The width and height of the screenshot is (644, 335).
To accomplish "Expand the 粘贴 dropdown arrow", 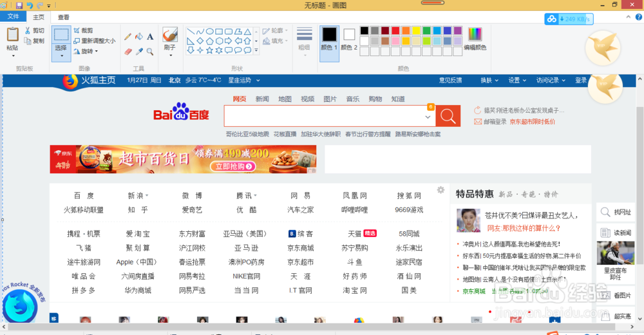I will (x=13, y=55).
